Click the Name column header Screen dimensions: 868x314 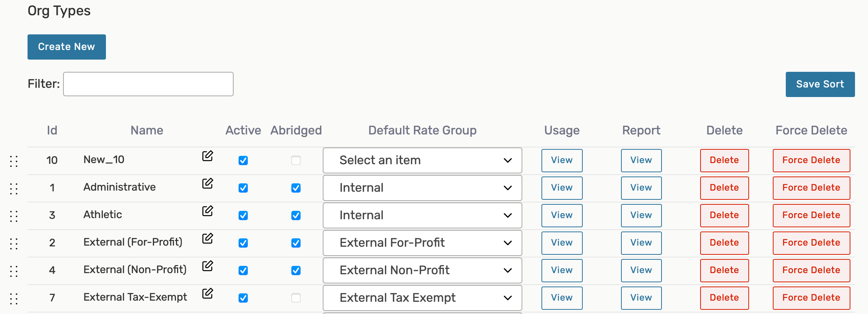(x=147, y=131)
